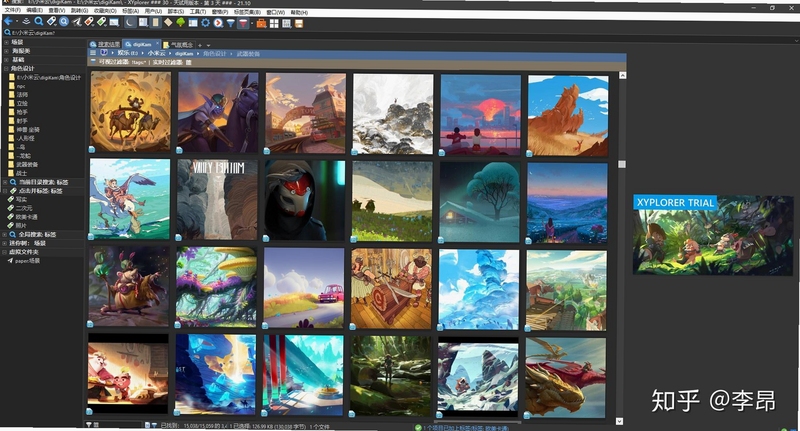The width and height of the screenshot is (800, 431).
Task: Click the hamburger icon in breadcrumb bar
Action: 93,53
